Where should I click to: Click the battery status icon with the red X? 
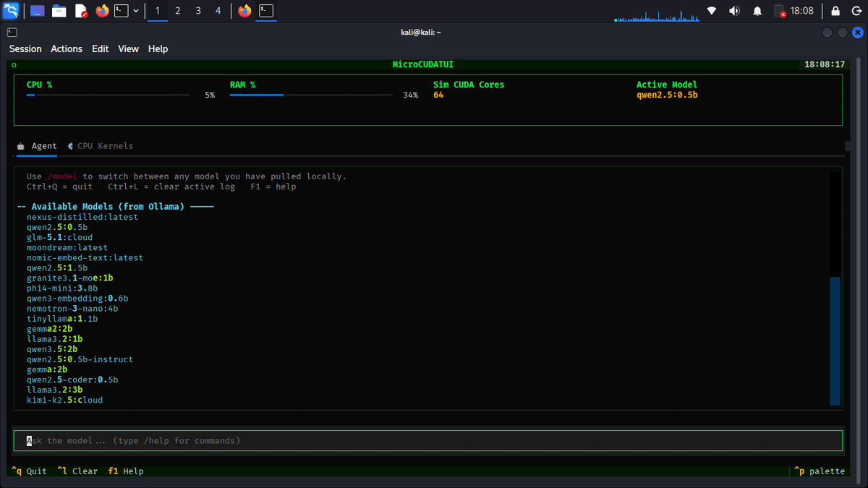coord(780,11)
